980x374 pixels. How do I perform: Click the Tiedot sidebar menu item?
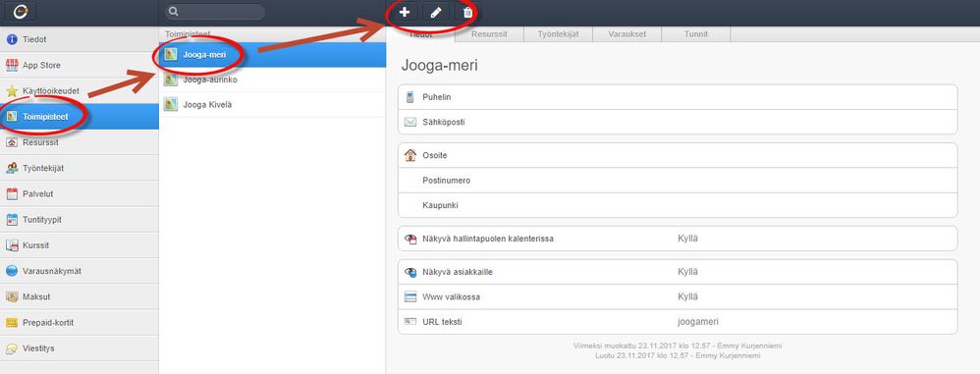[80, 39]
